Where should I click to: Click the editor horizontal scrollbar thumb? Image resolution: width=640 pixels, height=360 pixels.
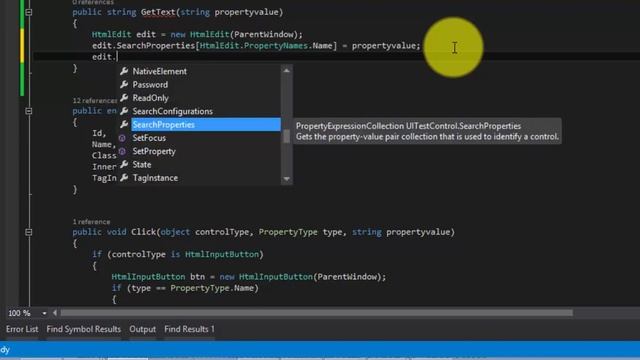[316, 313]
